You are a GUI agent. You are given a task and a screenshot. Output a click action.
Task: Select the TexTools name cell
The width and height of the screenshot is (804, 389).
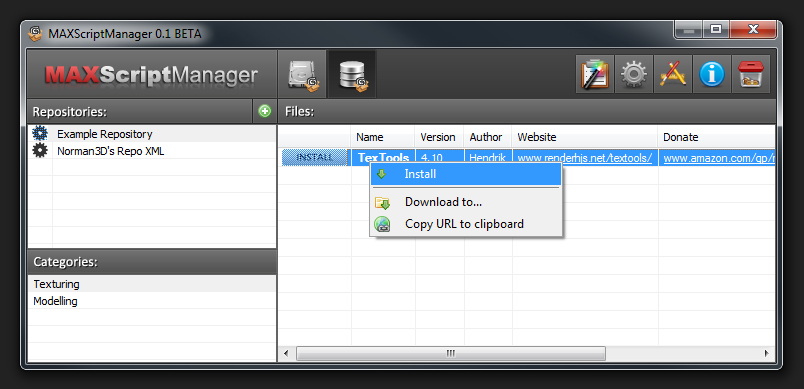[383, 158]
